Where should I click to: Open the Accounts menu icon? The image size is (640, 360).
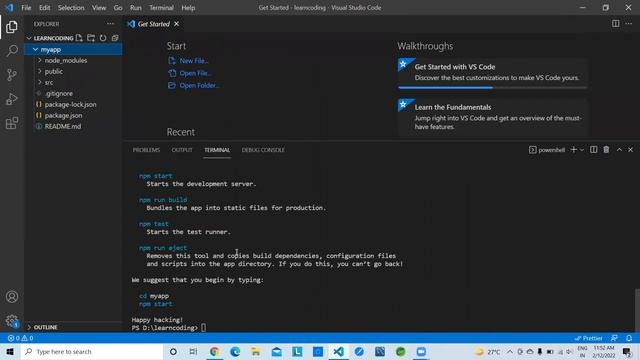pos(12,297)
